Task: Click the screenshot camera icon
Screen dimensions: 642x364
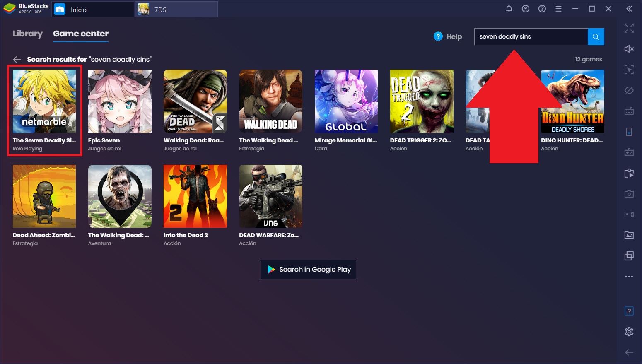Action: coord(629,194)
